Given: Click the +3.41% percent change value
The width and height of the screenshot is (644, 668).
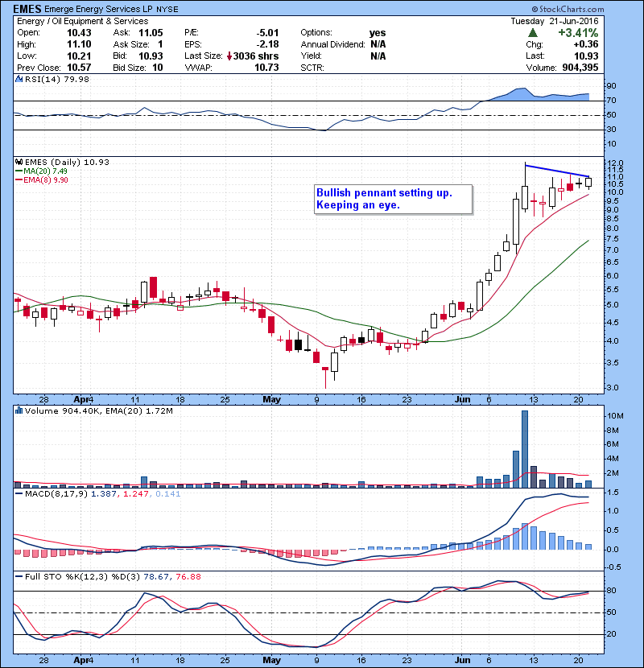Looking at the screenshot, I should point(578,33).
